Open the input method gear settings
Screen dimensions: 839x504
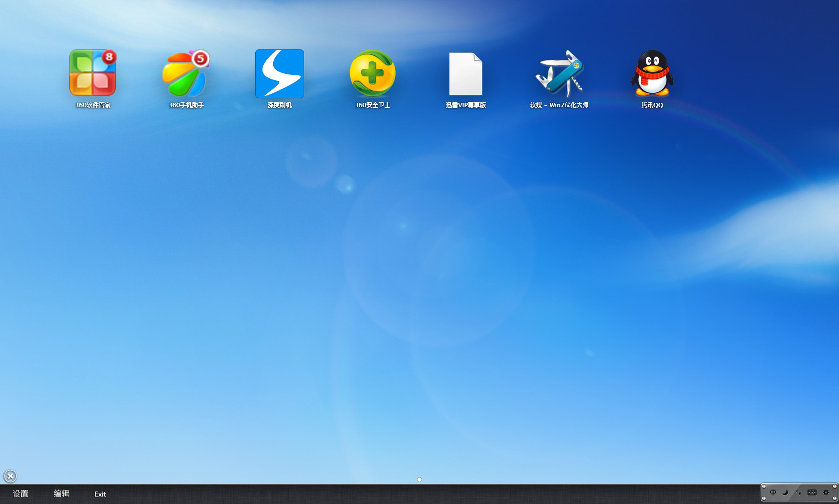pyautogui.click(x=826, y=493)
